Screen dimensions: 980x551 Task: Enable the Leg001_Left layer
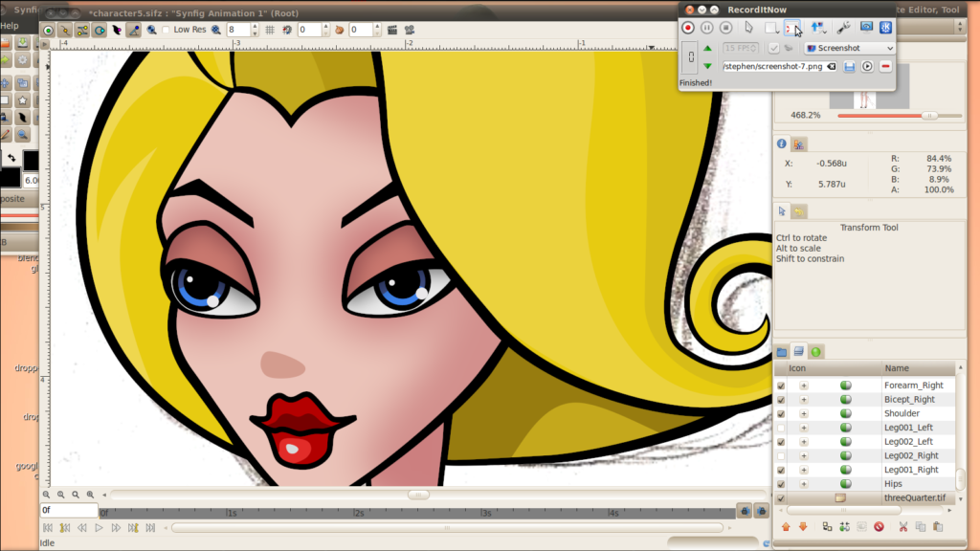click(781, 428)
